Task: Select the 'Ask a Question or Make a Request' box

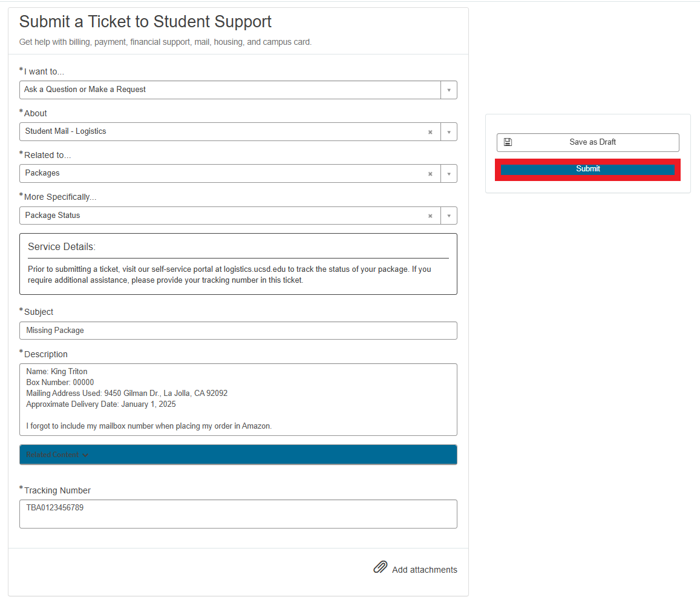Action: point(230,90)
